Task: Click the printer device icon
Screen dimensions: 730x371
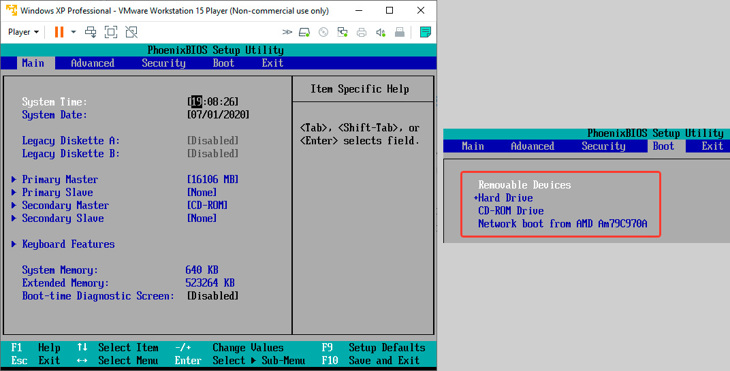Action: (x=361, y=32)
